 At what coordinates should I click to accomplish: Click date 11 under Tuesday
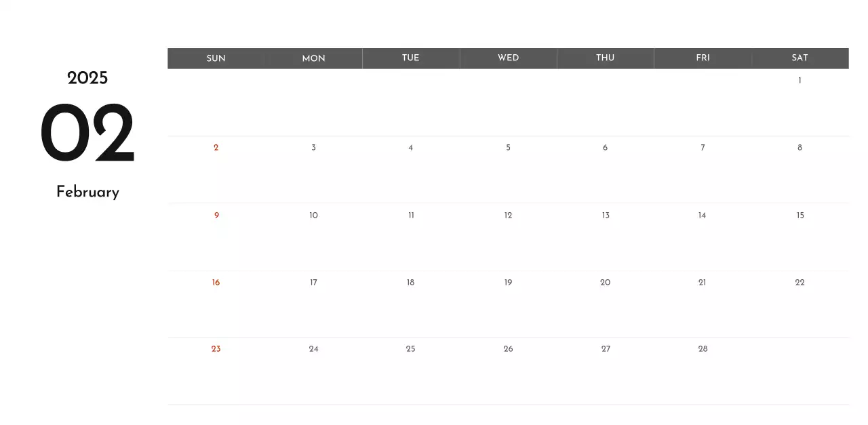coord(411,216)
